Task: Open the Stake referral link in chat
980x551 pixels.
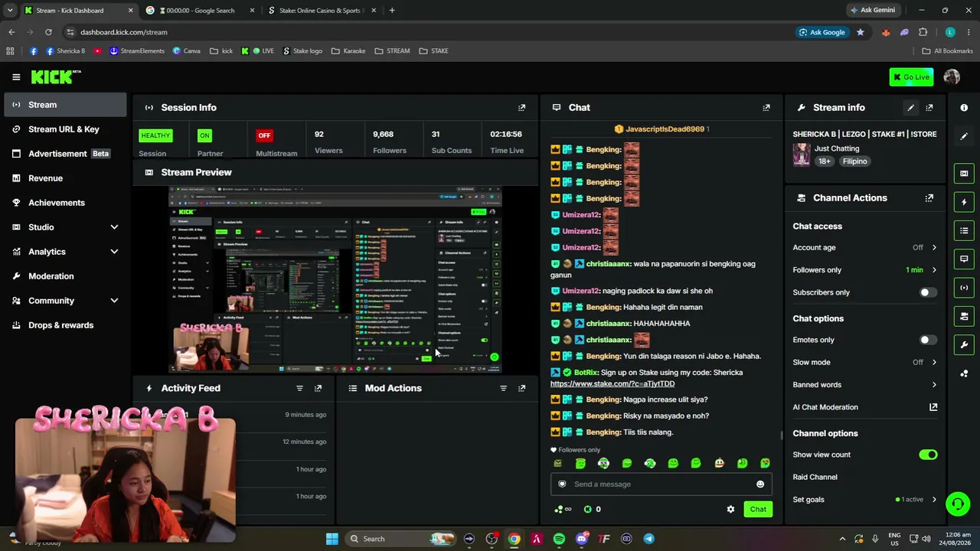Action: [612, 384]
